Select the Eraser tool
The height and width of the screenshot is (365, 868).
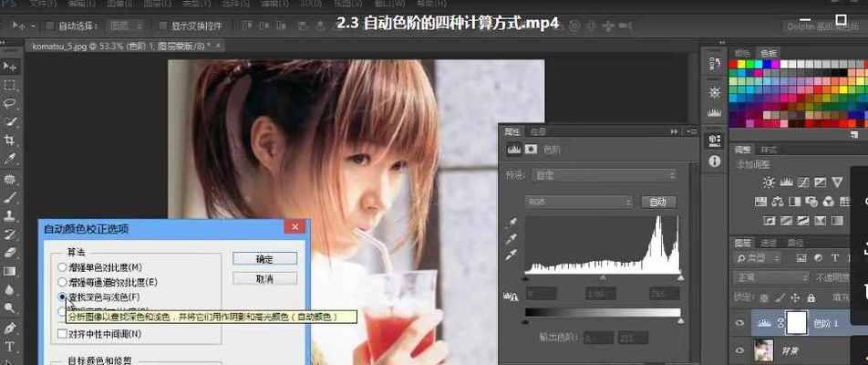9,252
